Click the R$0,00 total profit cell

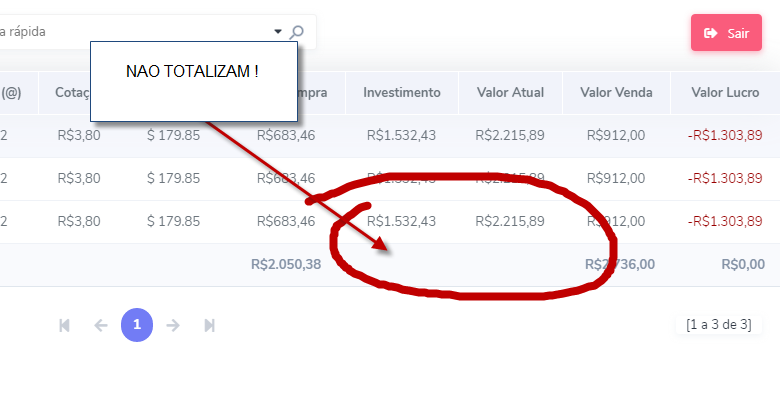click(743, 264)
